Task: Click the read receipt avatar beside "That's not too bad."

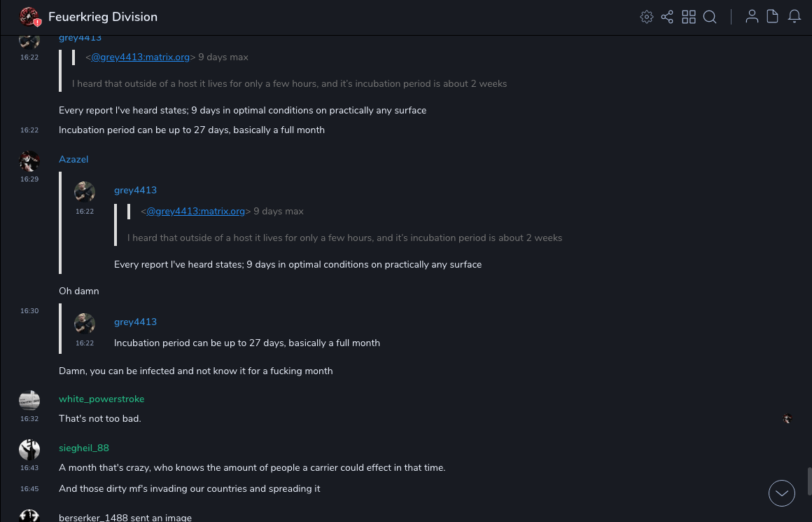Action: [x=787, y=419]
